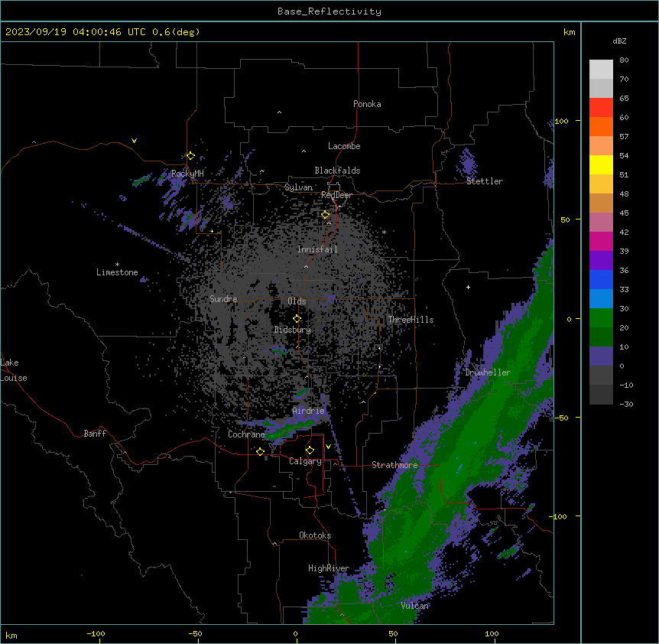Click the yellow V marker northwest of RockyMH
659x644 pixels.
point(134,141)
